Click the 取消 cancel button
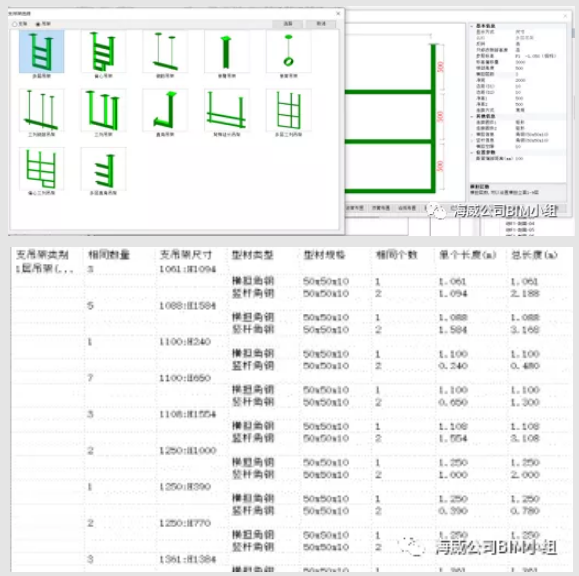Screen dimensions: 579x576 [321, 24]
